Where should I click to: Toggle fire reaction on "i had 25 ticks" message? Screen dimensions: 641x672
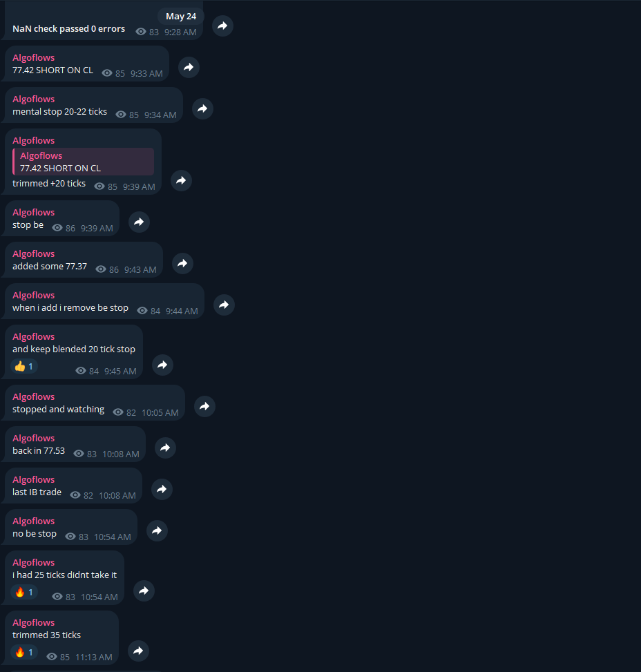click(x=24, y=593)
